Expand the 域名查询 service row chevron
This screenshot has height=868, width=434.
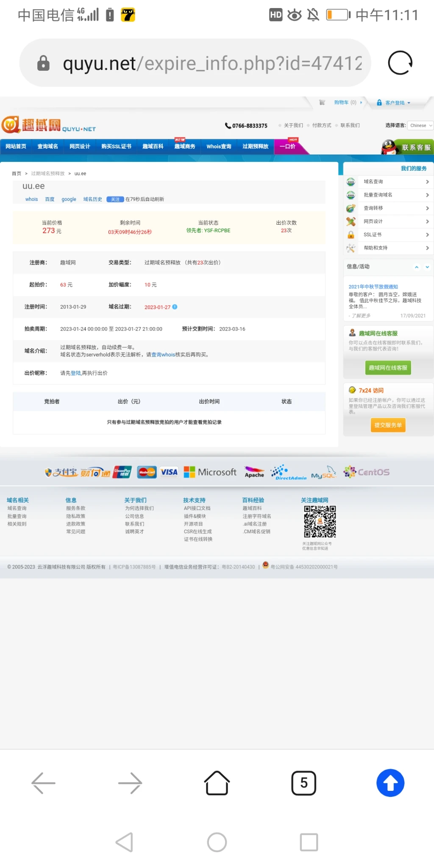click(427, 182)
